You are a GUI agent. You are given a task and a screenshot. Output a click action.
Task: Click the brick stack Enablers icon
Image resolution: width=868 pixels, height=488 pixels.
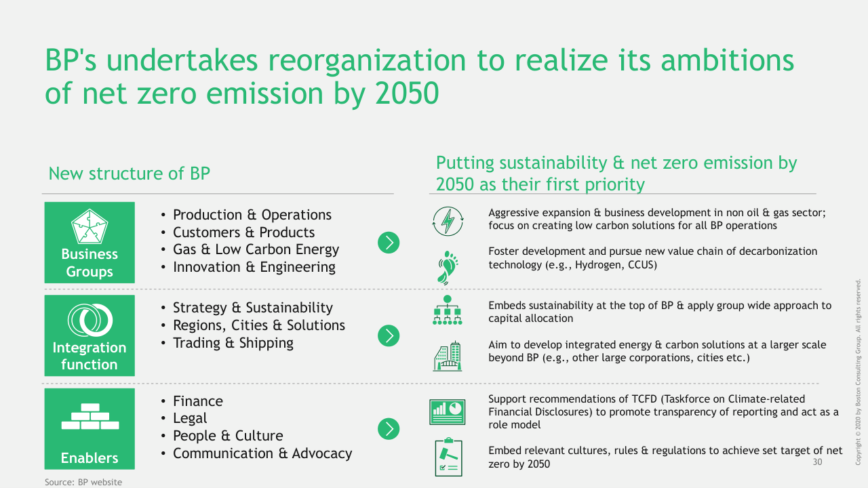click(x=90, y=417)
